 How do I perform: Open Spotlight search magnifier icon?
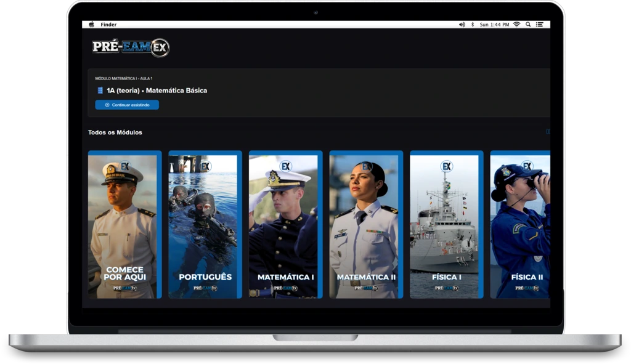tap(528, 25)
